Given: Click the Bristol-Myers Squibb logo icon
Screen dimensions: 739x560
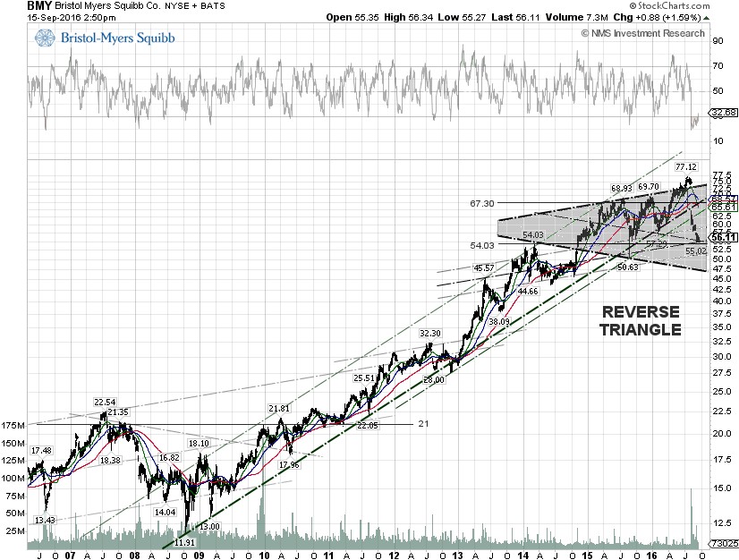Looking at the screenshot, I should coord(46,38).
